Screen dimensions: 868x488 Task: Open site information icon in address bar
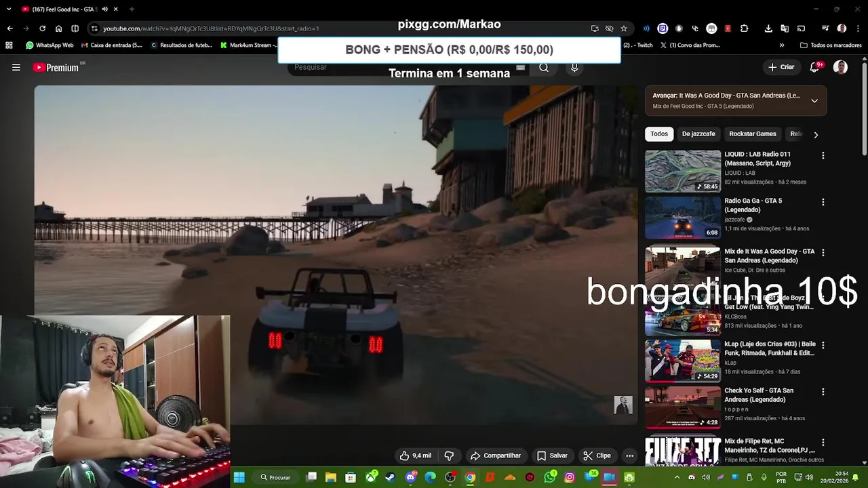click(x=94, y=28)
